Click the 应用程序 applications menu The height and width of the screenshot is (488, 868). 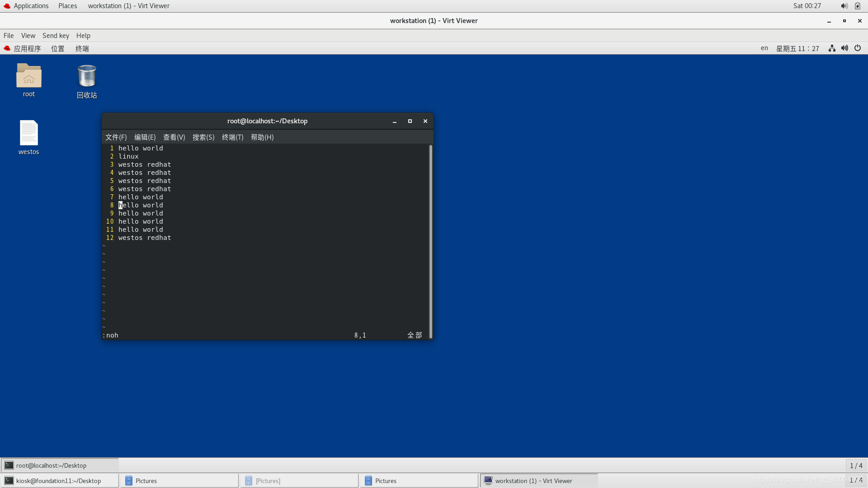coord(27,47)
